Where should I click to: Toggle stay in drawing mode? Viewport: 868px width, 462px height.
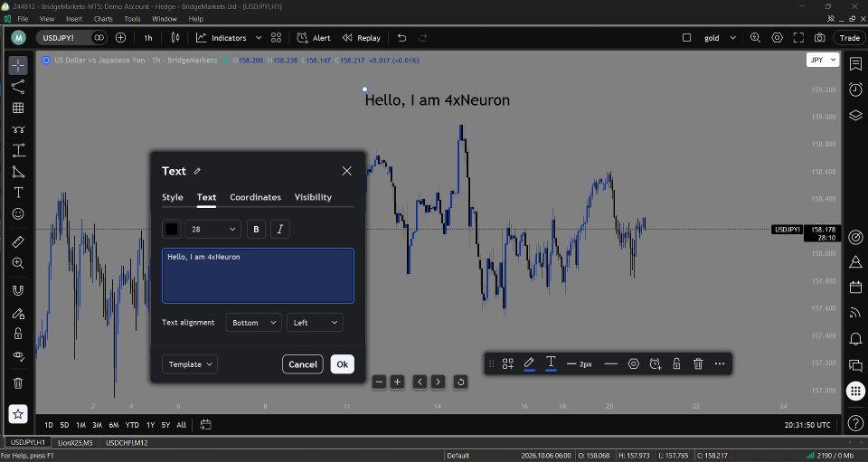[18, 313]
